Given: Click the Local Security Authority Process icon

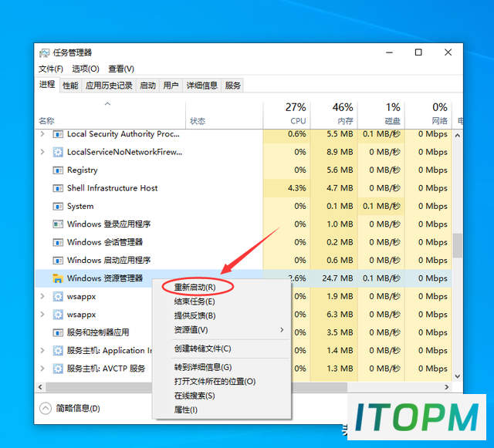Looking at the screenshot, I should click(58, 134).
